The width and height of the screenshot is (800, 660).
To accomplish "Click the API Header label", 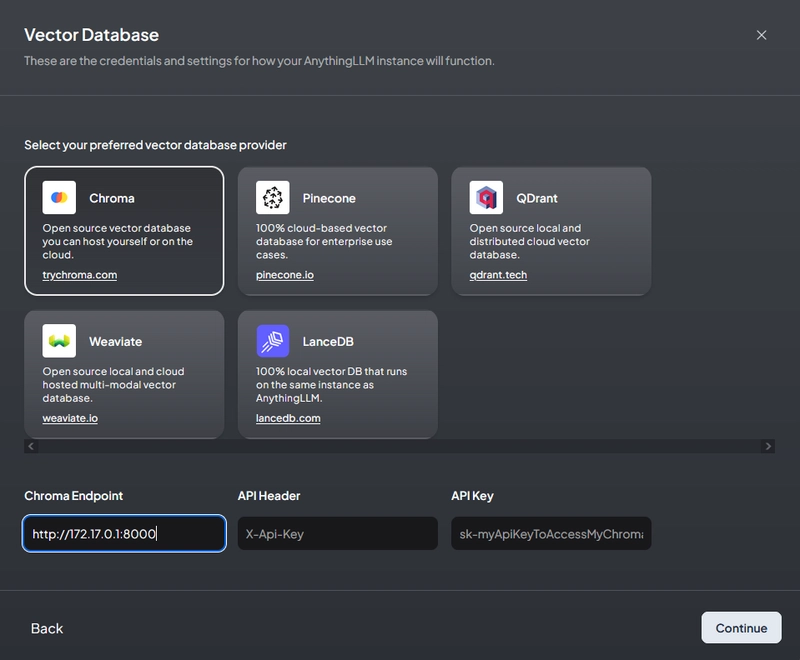I will (x=269, y=496).
